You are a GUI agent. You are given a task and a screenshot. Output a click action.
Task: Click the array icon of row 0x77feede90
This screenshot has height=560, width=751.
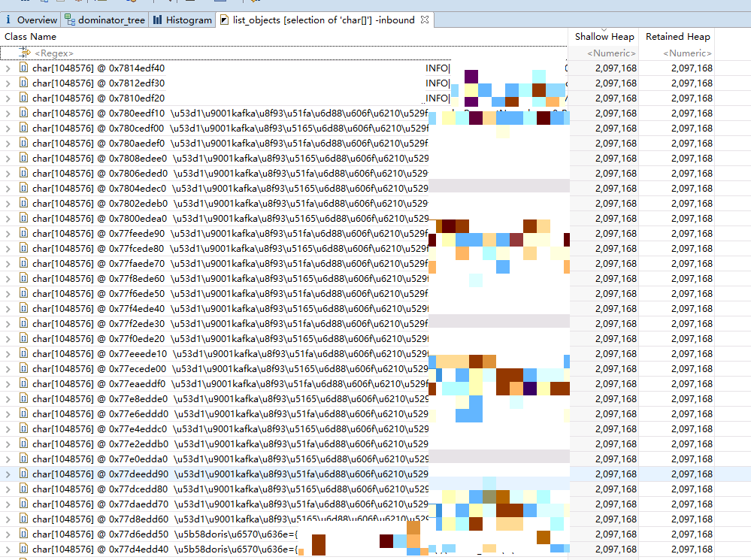[x=23, y=233]
